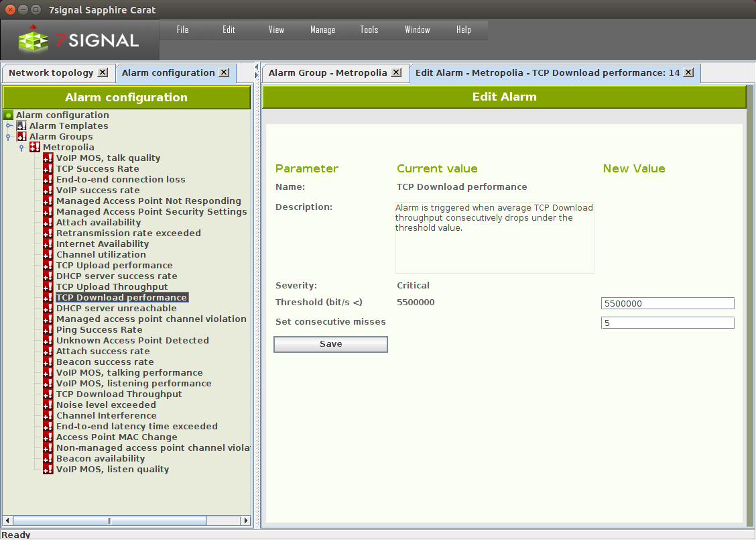Close the Edit Alarm tab
This screenshot has width=756, height=540.
tap(689, 72)
